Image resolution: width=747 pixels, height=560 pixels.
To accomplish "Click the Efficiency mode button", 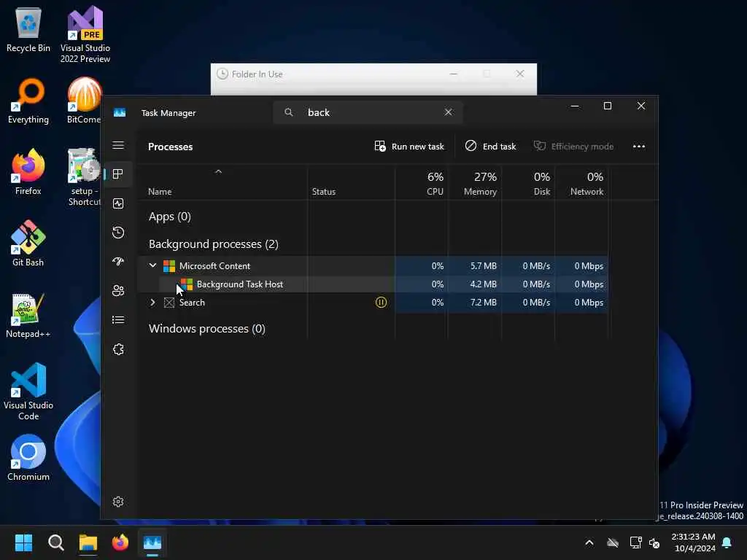I will click(573, 147).
